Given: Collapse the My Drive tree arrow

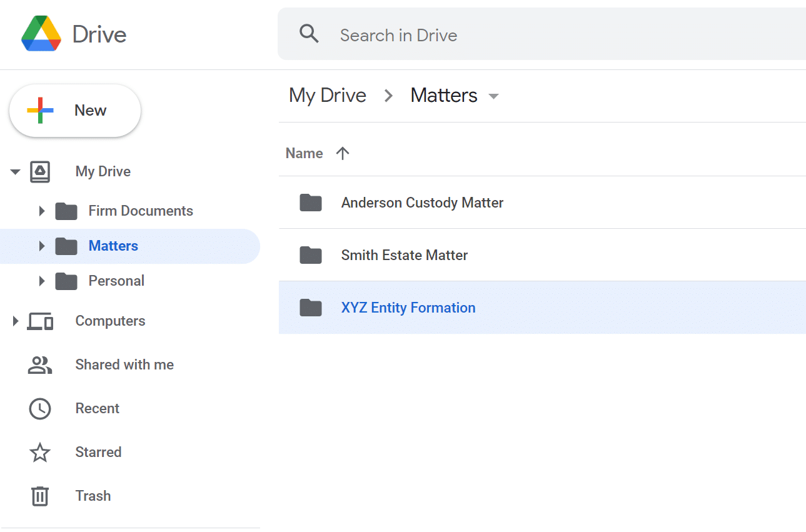Looking at the screenshot, I should pyautogui.click(x=16, y=172).
